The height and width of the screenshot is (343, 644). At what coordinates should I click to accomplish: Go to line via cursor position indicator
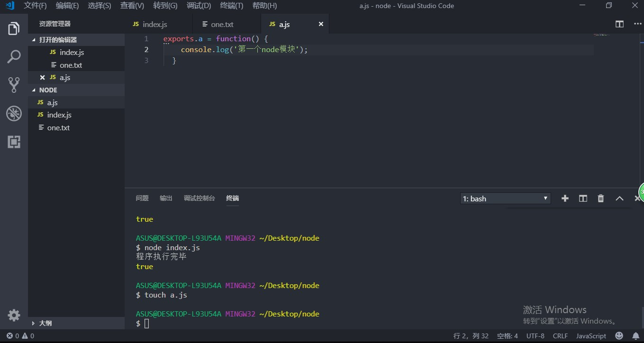coord(471,336)
